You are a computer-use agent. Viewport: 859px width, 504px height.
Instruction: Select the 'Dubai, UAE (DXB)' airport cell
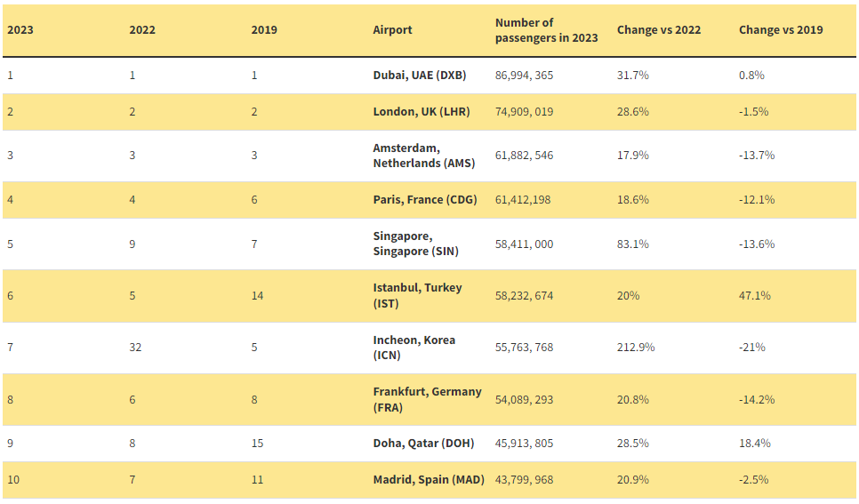(x=420, y=75)
